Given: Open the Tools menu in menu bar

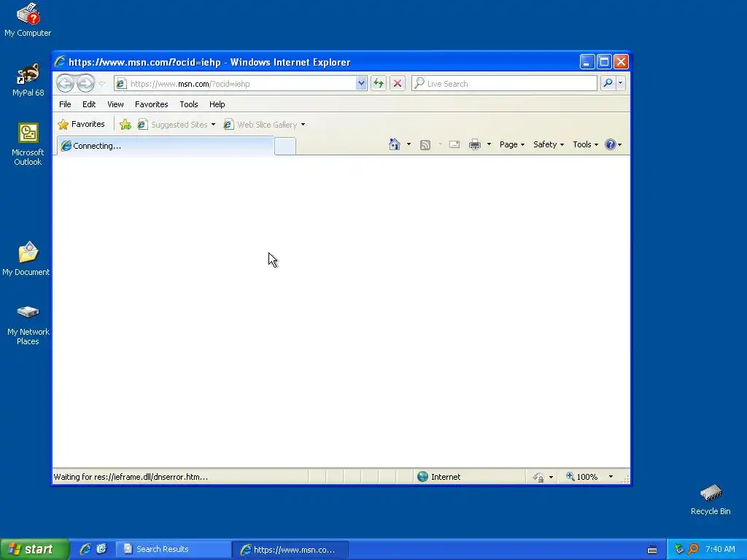Looking at the screenshot, I should (189, 104).
